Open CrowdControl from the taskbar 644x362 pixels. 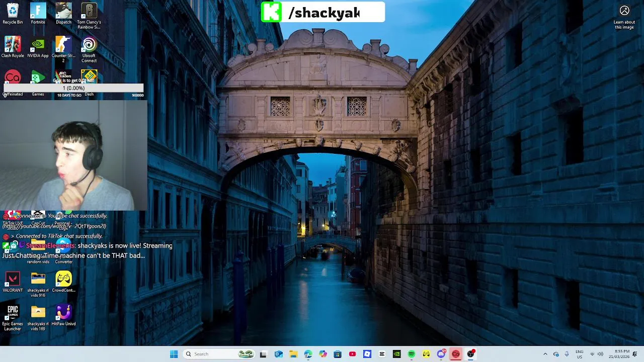(x=426, y=354)
